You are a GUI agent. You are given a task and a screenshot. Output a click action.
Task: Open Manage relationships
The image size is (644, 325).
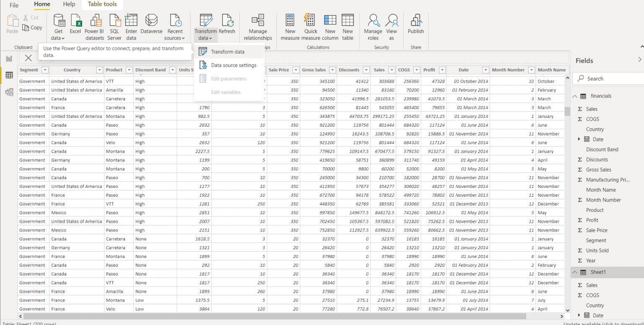point(257,25)
